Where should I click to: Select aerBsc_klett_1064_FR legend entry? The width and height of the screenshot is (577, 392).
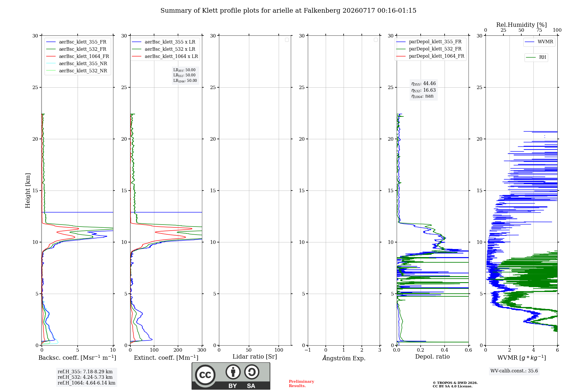78,56
